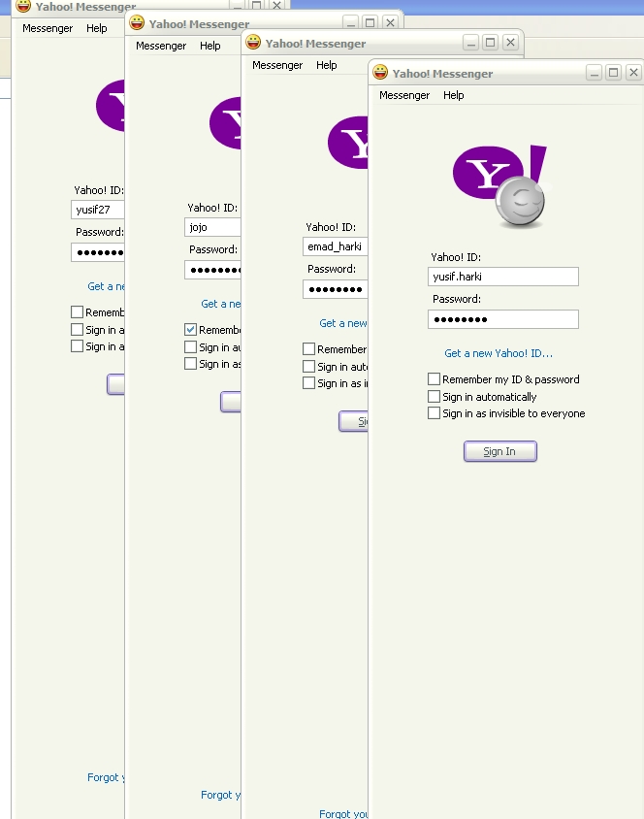Maximize the yusif.harki Messenger window

(614, 72)
